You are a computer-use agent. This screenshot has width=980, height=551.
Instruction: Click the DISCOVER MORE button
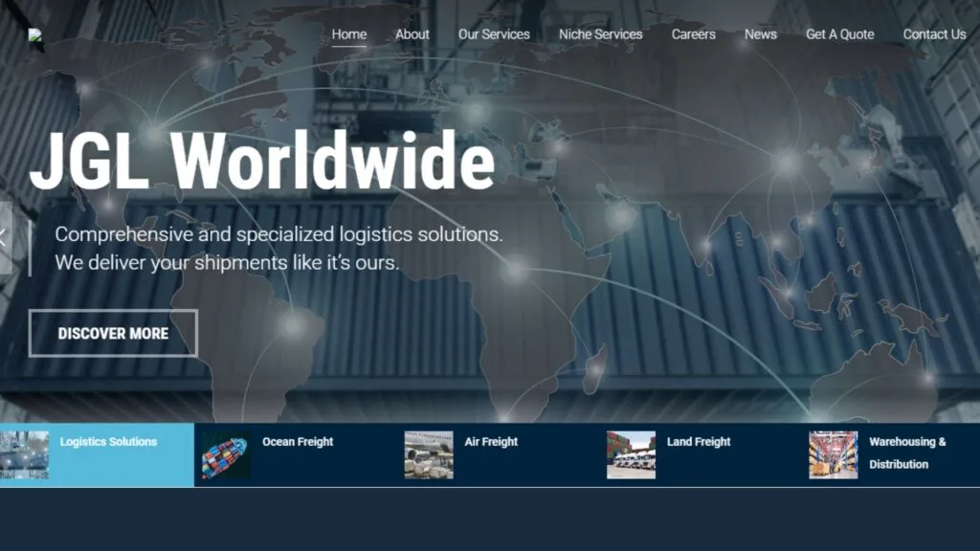click(114, 333)
